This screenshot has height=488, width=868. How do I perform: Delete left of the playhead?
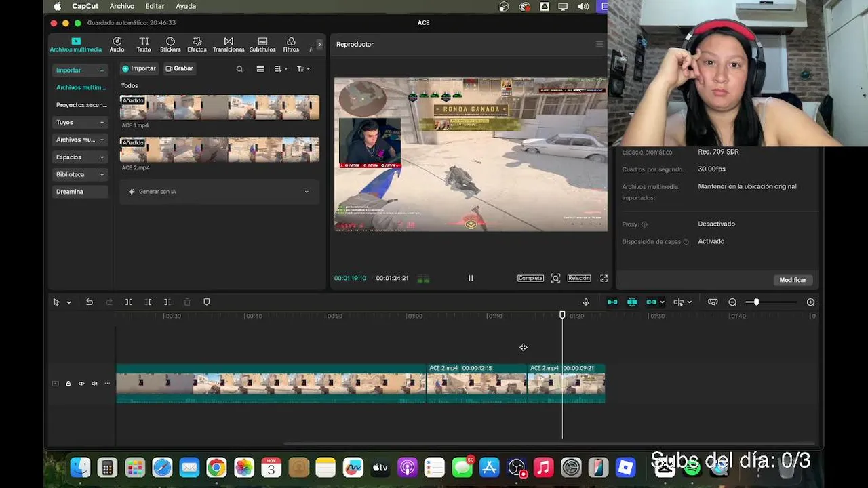point(148,302)
